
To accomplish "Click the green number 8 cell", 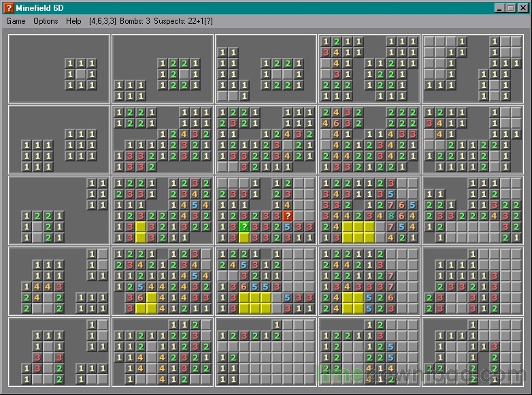I will point(391,216).
